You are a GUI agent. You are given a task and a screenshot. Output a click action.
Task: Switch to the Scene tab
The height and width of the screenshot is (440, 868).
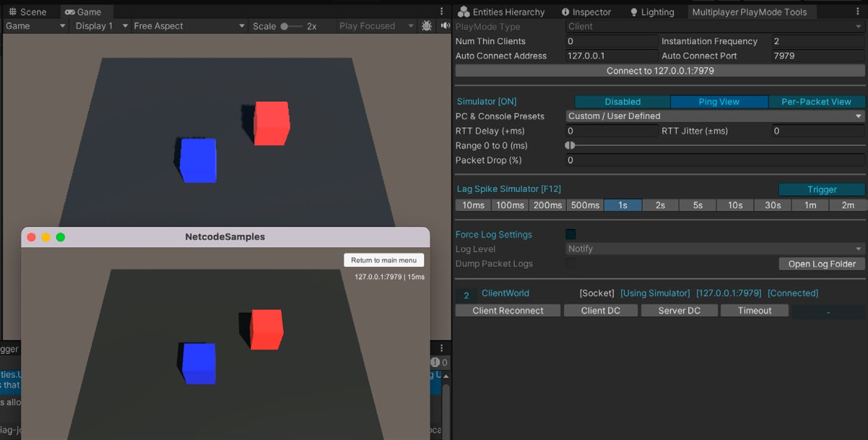pos(27,12)
